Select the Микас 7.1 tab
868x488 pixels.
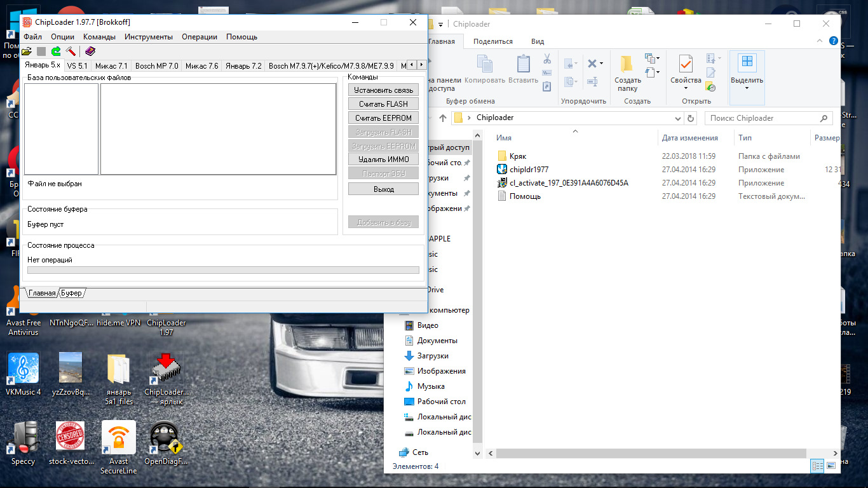(111, 66)
